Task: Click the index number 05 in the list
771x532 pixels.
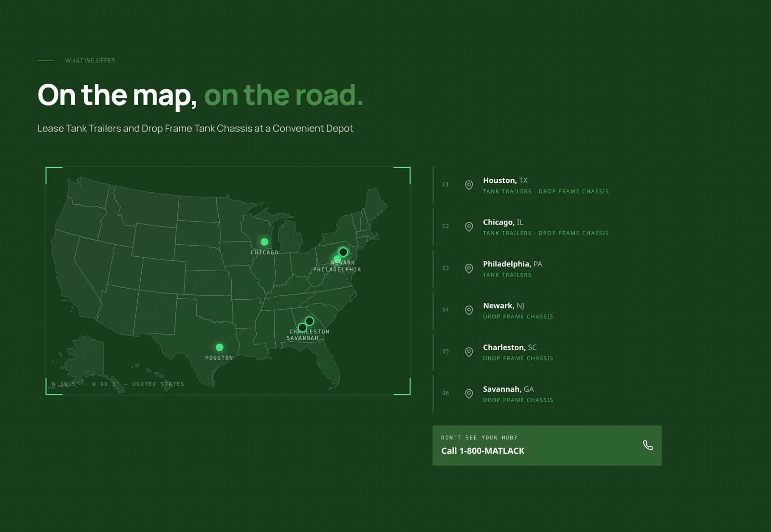Action: pyautogui.click(x=446, y=352)
